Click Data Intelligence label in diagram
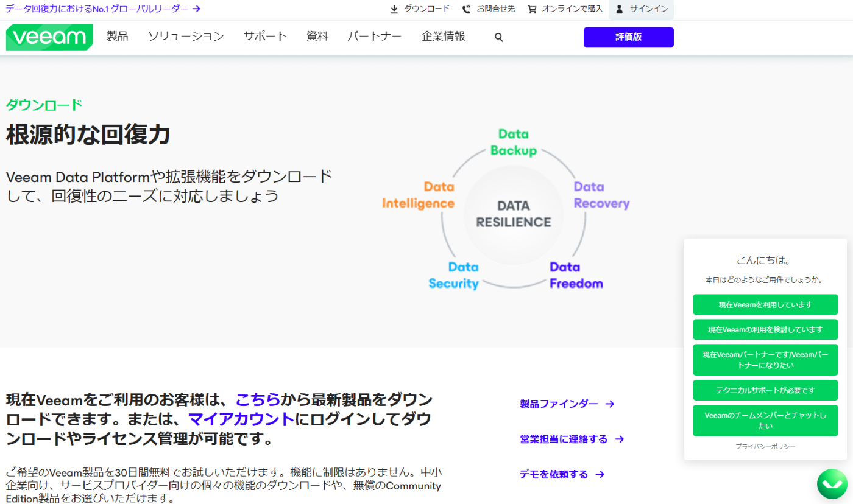 point(418,195)
